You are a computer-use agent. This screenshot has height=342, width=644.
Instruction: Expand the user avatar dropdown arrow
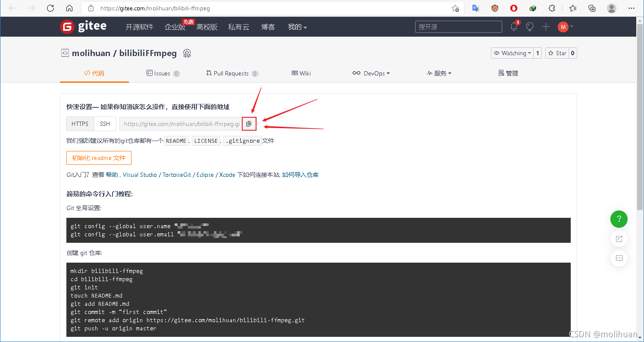[572, 27]
